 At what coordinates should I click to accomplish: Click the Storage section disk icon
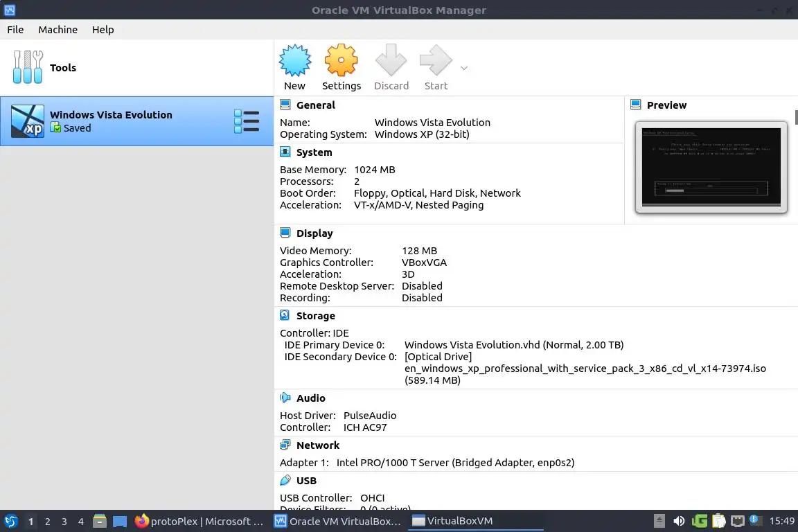coord(285,316)
